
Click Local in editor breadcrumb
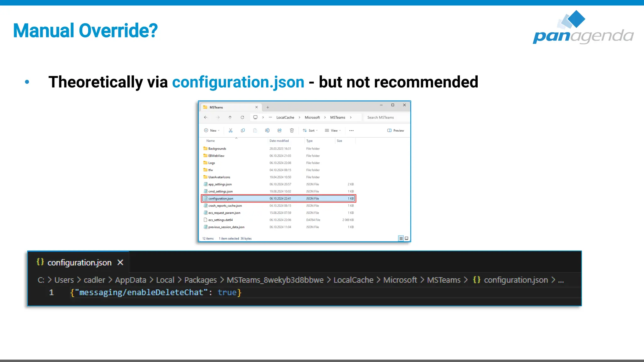165,280
